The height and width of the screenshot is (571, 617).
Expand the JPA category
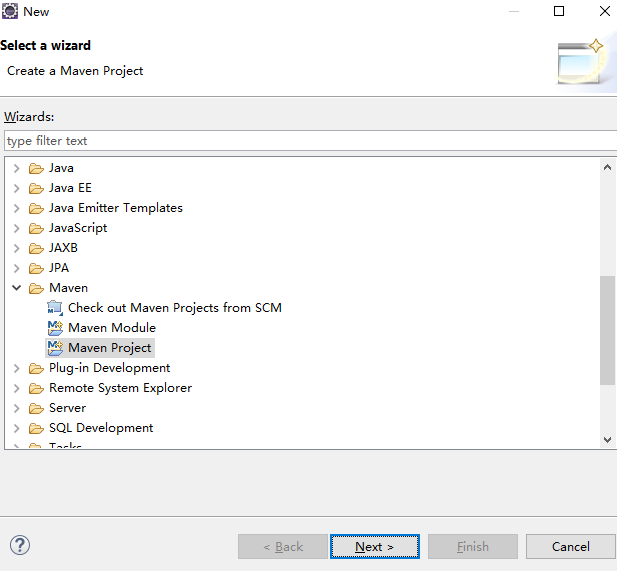pyautogui.click(x=17, y=268)
